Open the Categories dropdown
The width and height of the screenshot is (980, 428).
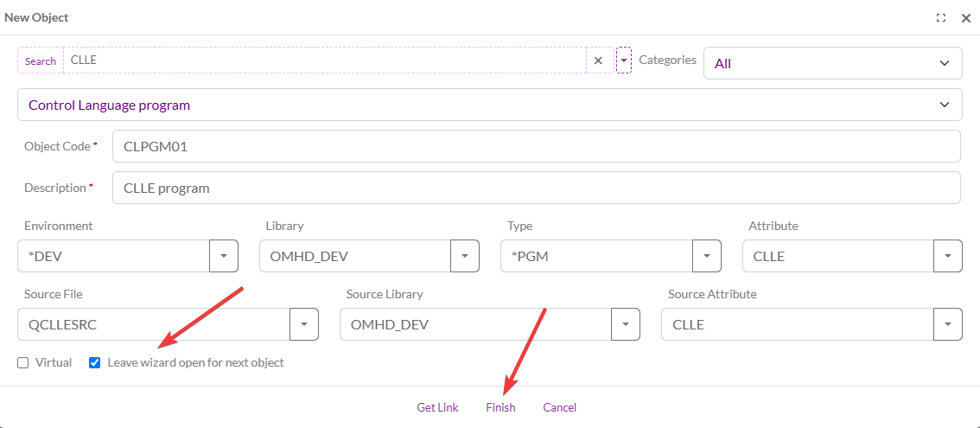click(832, 63)
